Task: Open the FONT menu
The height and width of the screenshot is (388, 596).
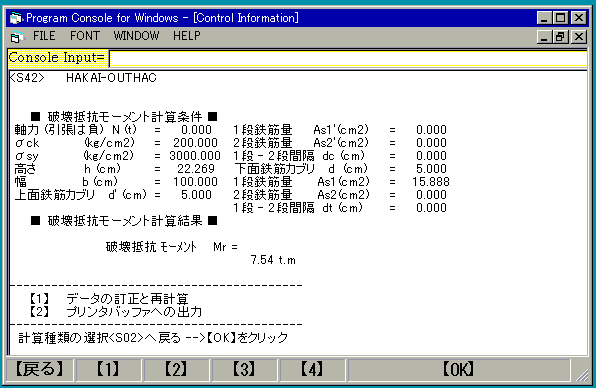Action: click(x=85, y=36)
